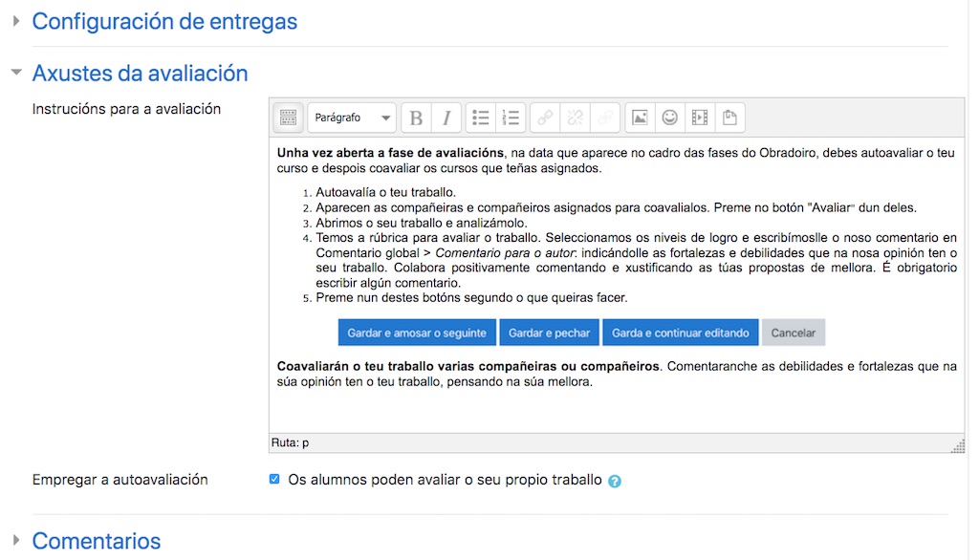
Task: Click the 'Cancelar' button in the instructions
Action: [793, 333]
